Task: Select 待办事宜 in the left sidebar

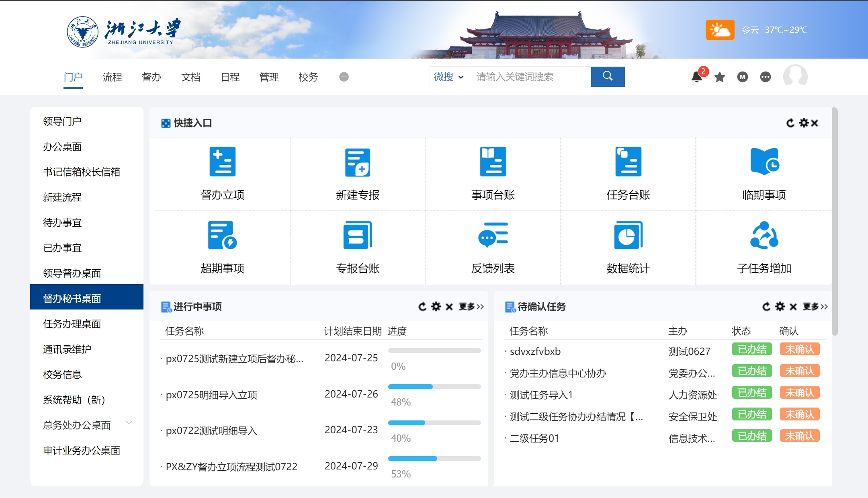Action: (x=63, y=223)
